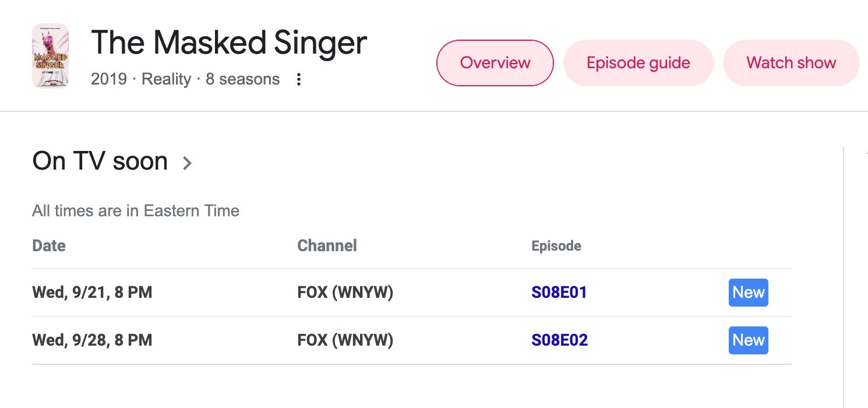Click The Masked Singer poster thumbnail

51,56
